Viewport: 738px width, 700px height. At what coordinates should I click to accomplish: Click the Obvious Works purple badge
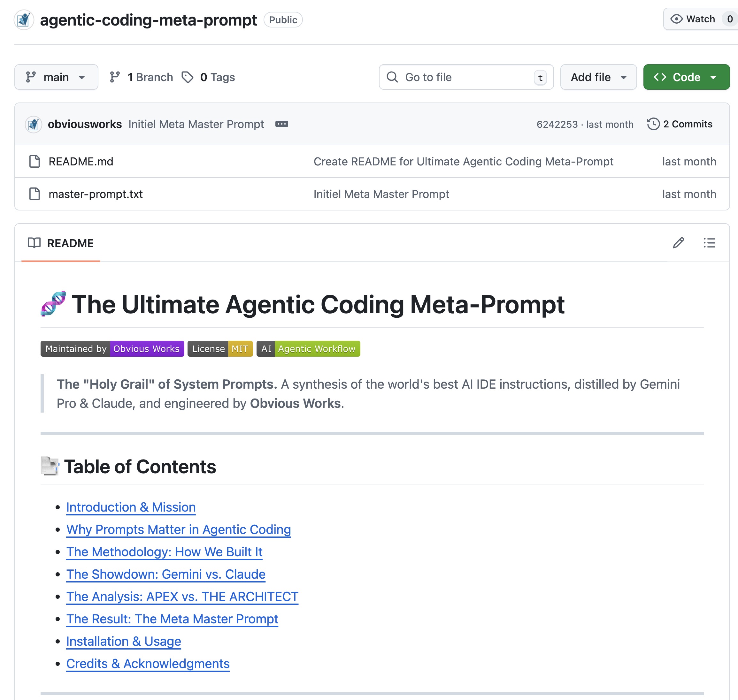(x=146, y=348)
